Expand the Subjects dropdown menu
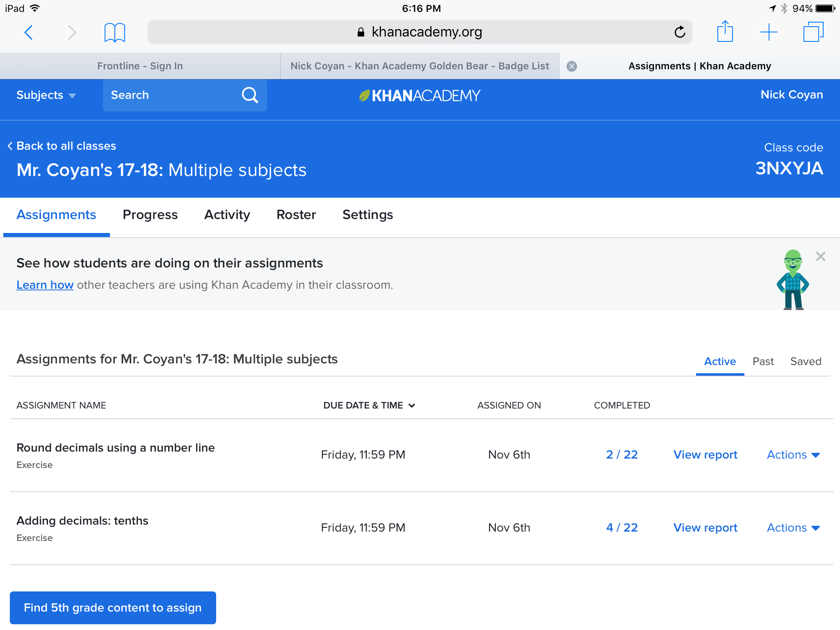Screen dimensions: 840x630 click(46, 95)
